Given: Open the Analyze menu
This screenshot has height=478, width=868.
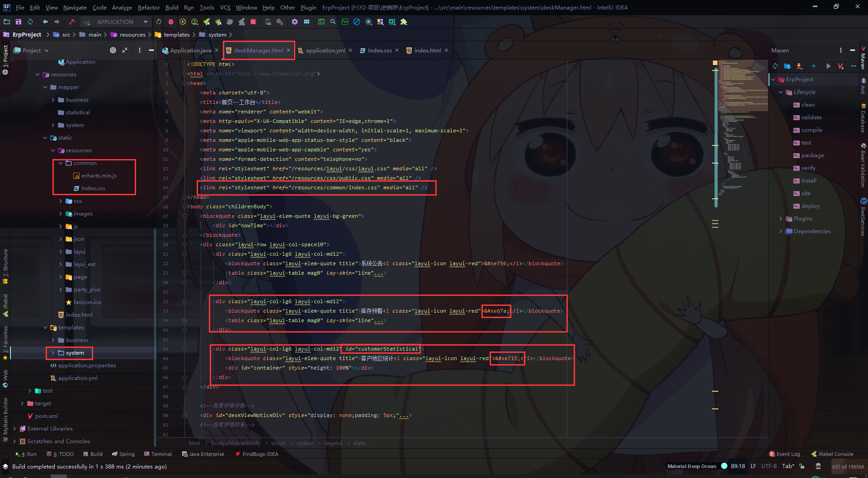Looking at the screenshot, I should click(x=122, y=7).
